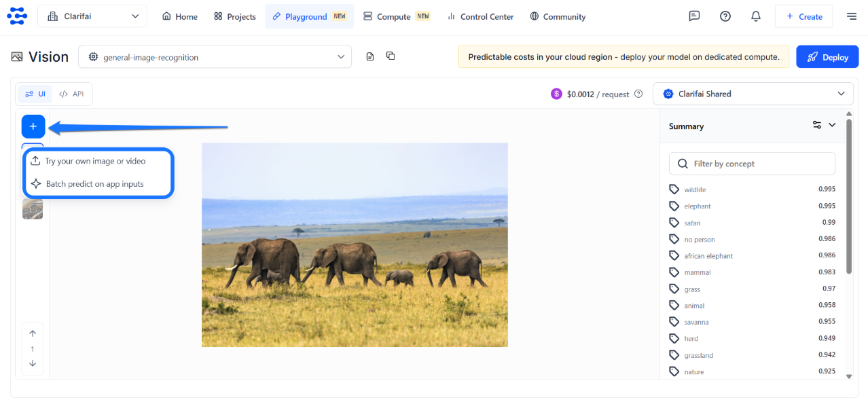Click the blue plus add-input button
Viewport: 868px width, 402px height.
click(x=33, y=127)
